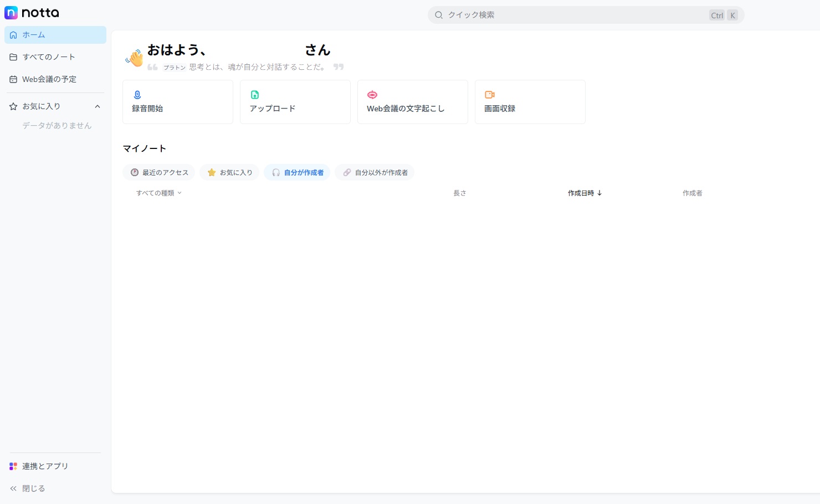The image size is (820, 504).
Task: Collapse the お気に入り sidebar section
Action: coord(98,106)
